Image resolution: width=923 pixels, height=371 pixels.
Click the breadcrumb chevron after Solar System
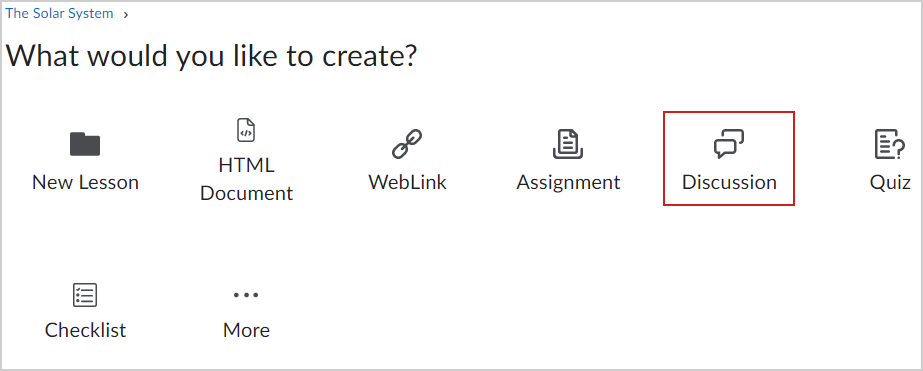(x=126, y=15)
